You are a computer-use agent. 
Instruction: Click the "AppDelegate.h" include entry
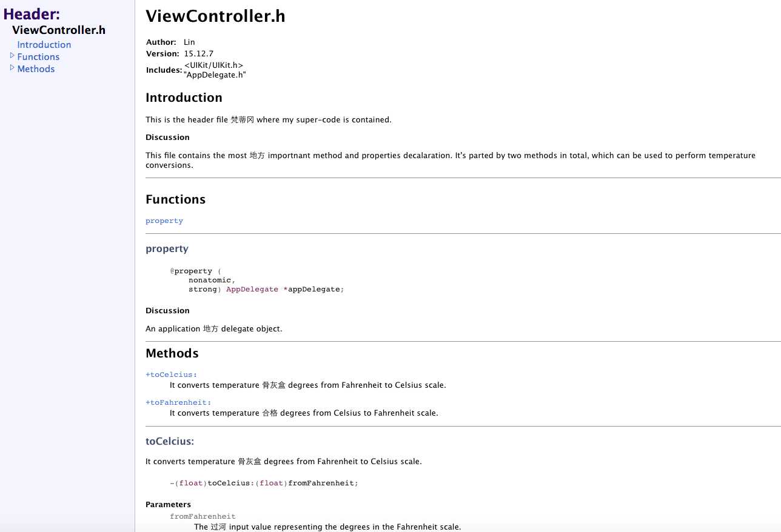pos(215,75)
